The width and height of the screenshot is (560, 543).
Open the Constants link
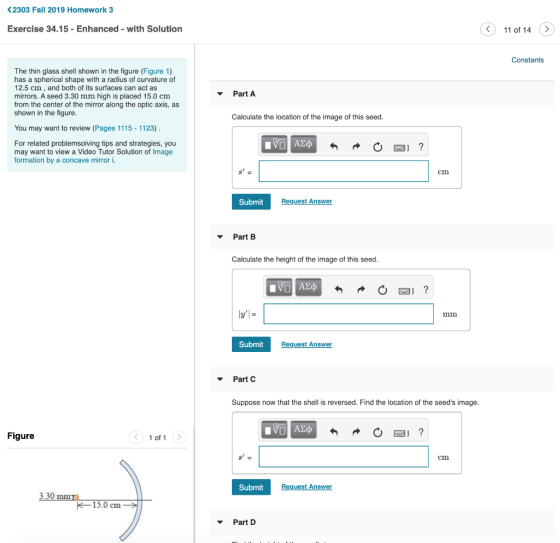[x=527, y=60]
